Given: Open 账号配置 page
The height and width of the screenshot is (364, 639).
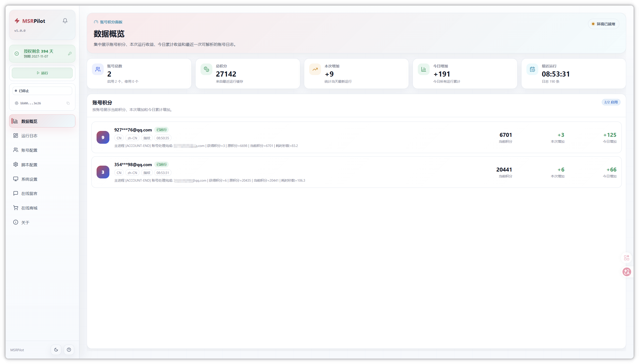Looking at the screenshot, I should click(42, 150).
